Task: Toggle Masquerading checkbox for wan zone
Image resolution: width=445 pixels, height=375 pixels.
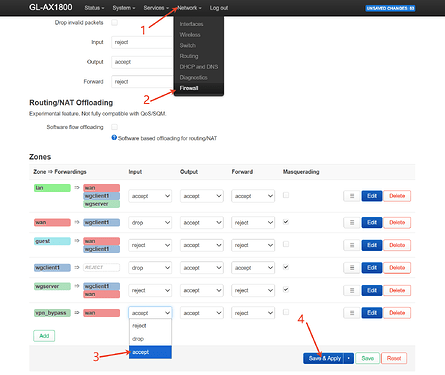Action: coord(286,222)
